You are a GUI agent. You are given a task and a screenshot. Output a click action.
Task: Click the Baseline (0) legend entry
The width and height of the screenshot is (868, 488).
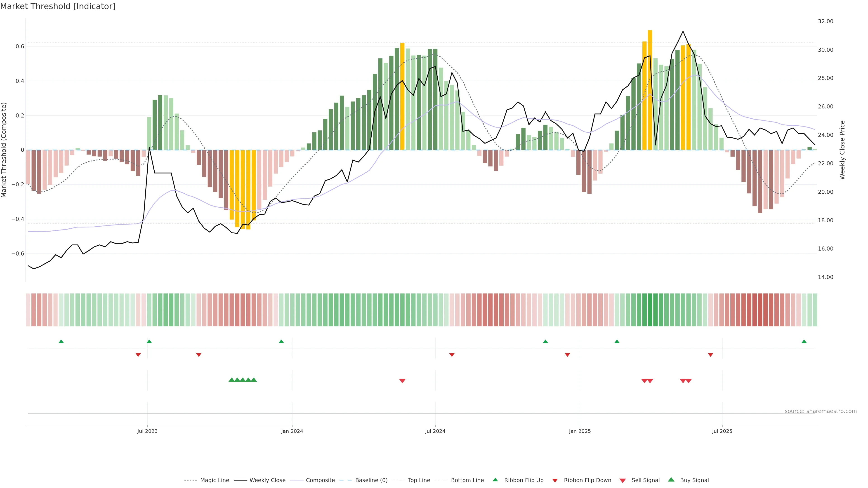[x=371, y=480]
